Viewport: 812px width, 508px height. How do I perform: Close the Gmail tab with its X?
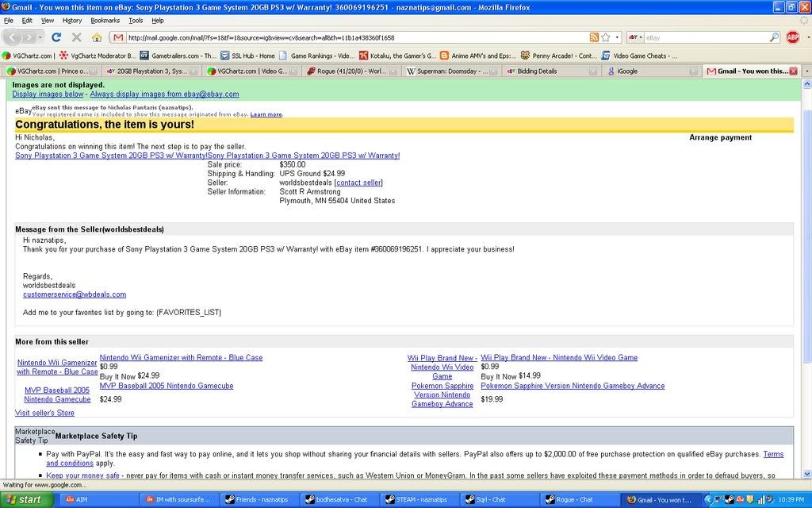pyautogui.click(x=793, y=71)
